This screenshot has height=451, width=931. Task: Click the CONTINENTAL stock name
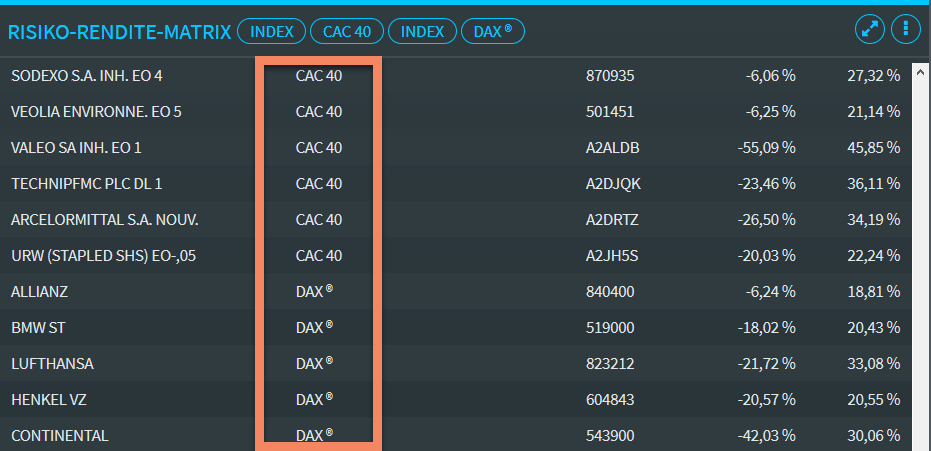59,436
